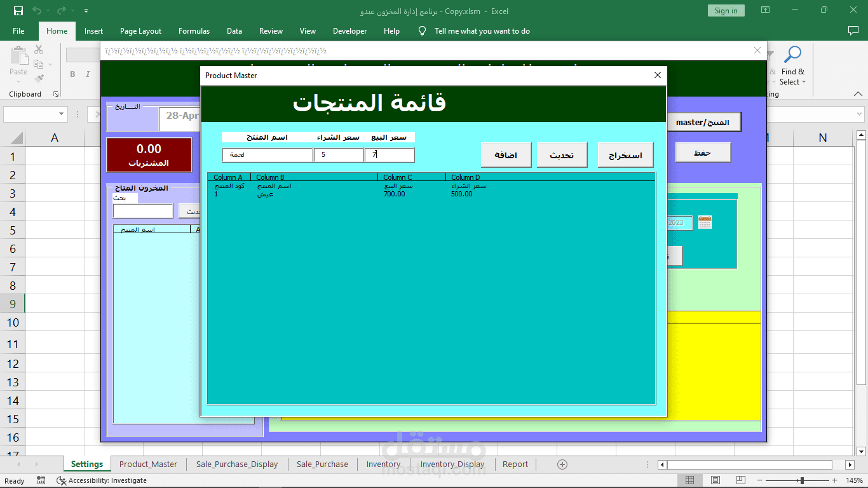Expand the Paste options arrow
Screen dimensions: 868x488
tap(18, 81)
